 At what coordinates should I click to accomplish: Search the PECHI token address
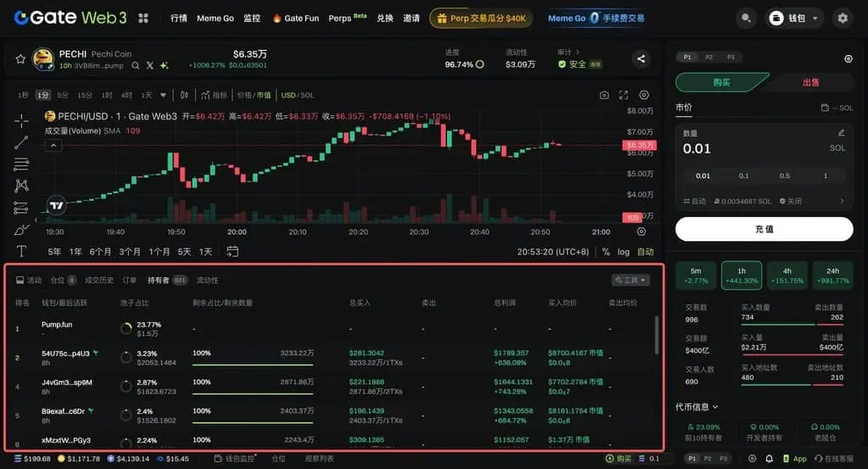pos(135,65)
